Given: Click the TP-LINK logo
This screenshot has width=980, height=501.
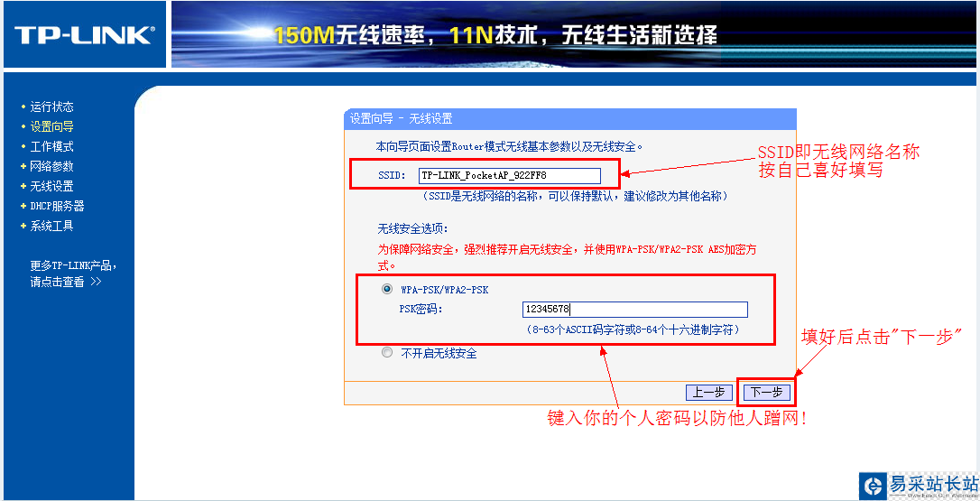Looking at the screenshot, I should (85, 35).
